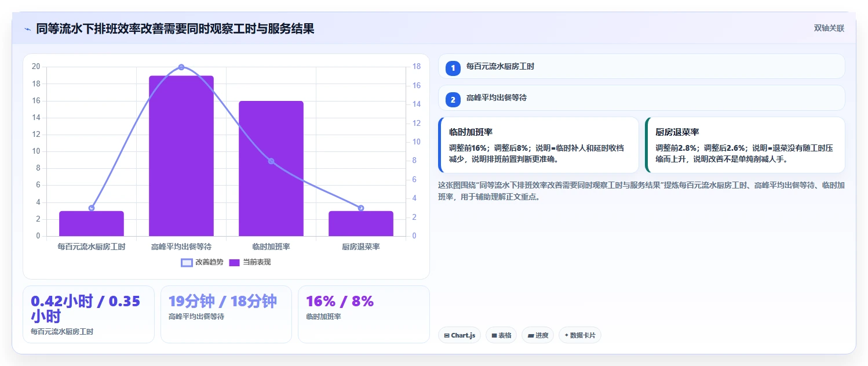Image resolution: width=868 pixels, height=366 pixels.
Task: Click the 当前表现 purple legend swatch
Action: pos(235,262)
